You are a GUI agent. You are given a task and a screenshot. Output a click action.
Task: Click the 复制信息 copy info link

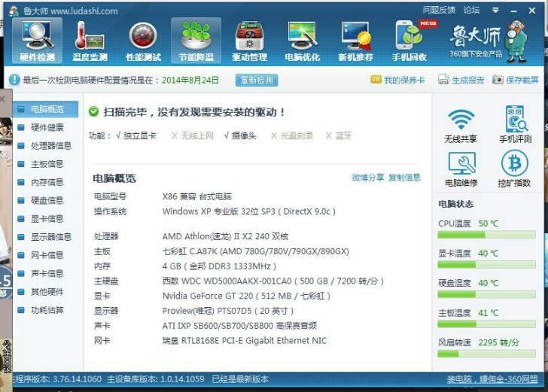(x=404, y=178)
